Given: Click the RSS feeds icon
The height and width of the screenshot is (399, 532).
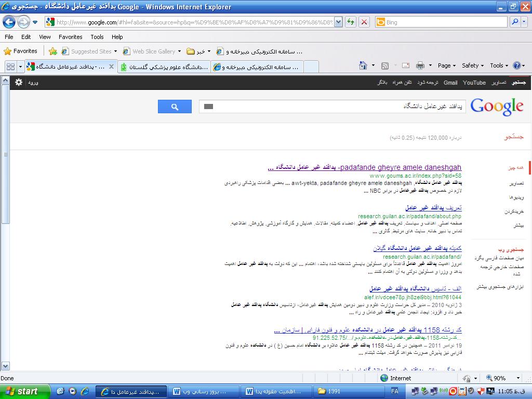Looking at the screenshot, I should click(x=385, y=66).
